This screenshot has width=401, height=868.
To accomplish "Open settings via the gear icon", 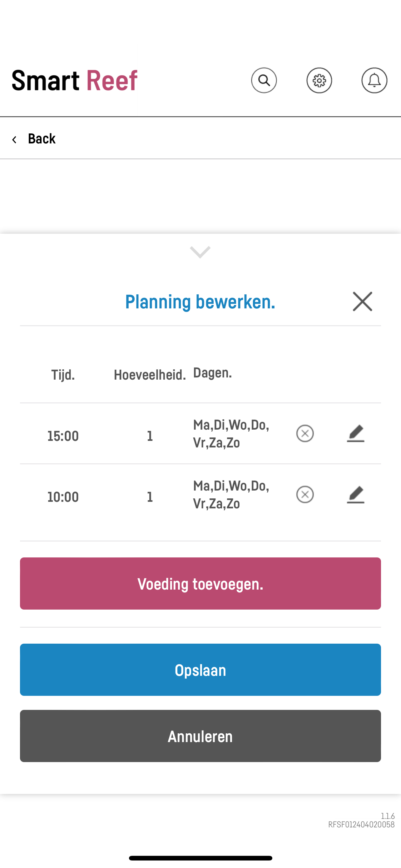I will pyautogui.click(x=319, y=80).
